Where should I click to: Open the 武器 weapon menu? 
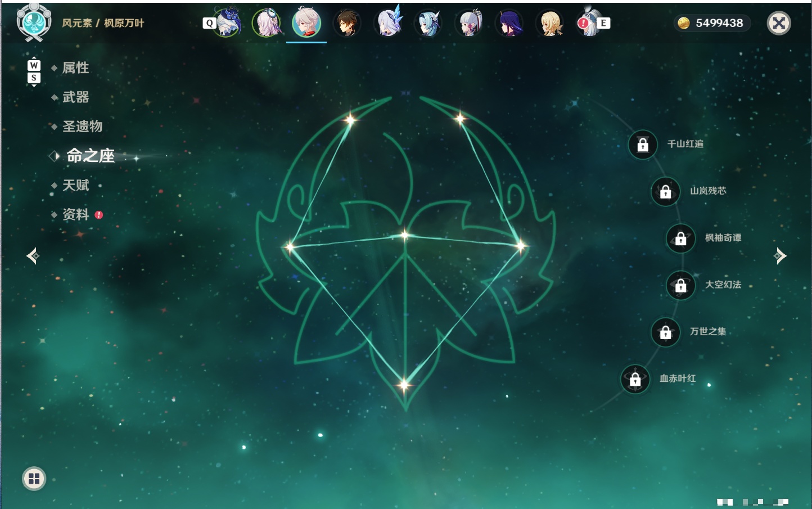click(75, 97)
